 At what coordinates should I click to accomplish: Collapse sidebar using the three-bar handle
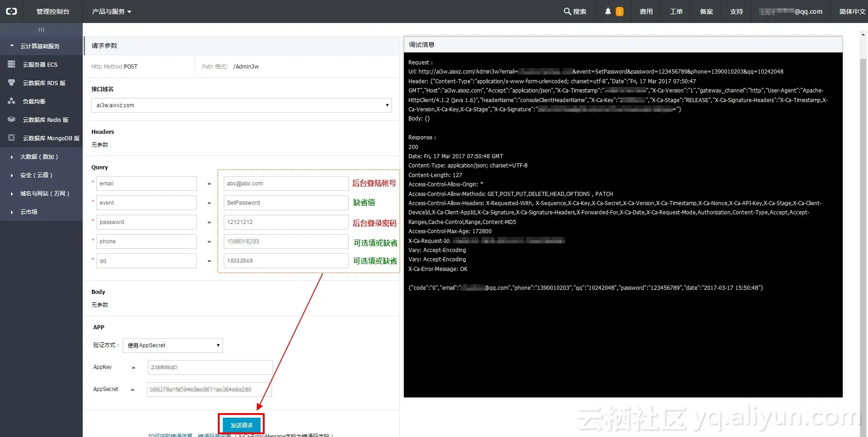(x=41, y=30)
